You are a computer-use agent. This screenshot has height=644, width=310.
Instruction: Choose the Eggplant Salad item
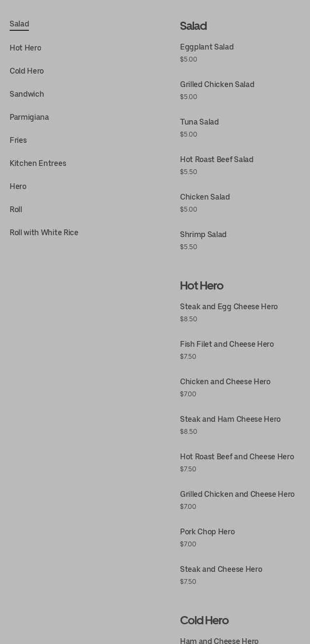(x=207, y=47)
